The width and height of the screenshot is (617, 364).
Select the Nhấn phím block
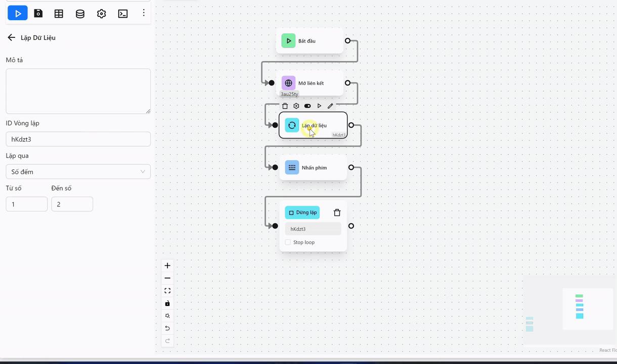pyautogui.click(x=314, y=168)
